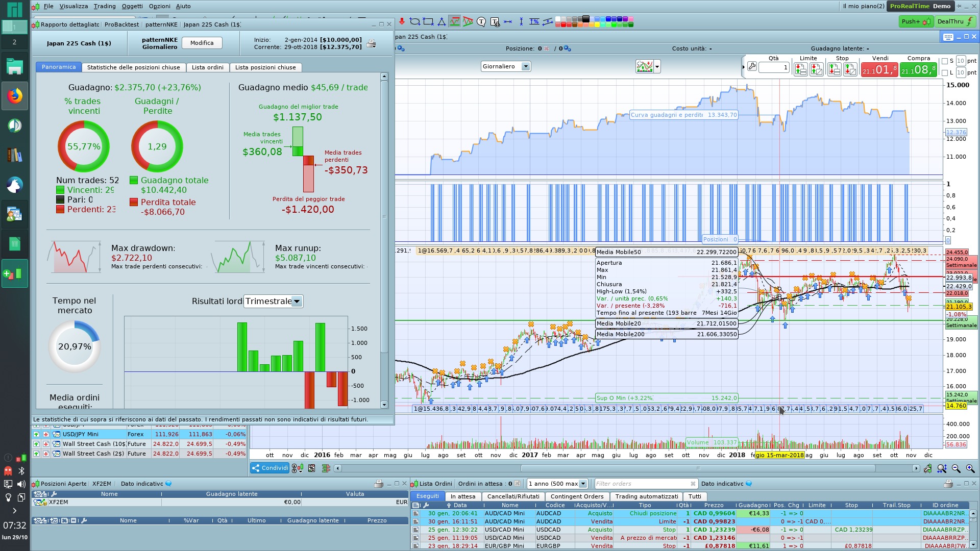Screen dimensions: 980x551
Task: Switch to Lista ordini tab
Action: [x=207, y=67]
